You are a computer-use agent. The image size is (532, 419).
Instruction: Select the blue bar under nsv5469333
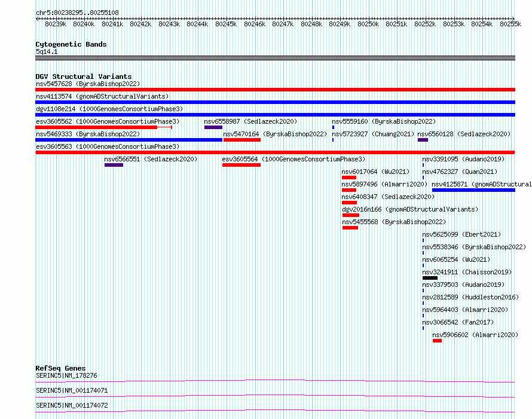(x=129, y=140)
